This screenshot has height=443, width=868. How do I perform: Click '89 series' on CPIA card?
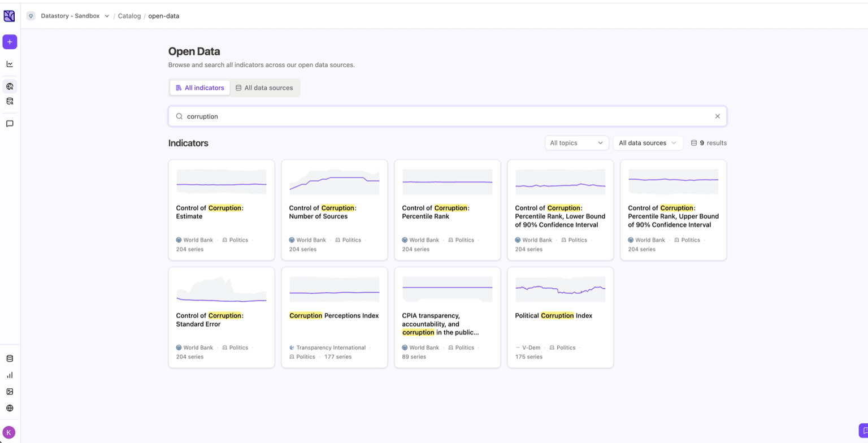click(x=414, y=357)
